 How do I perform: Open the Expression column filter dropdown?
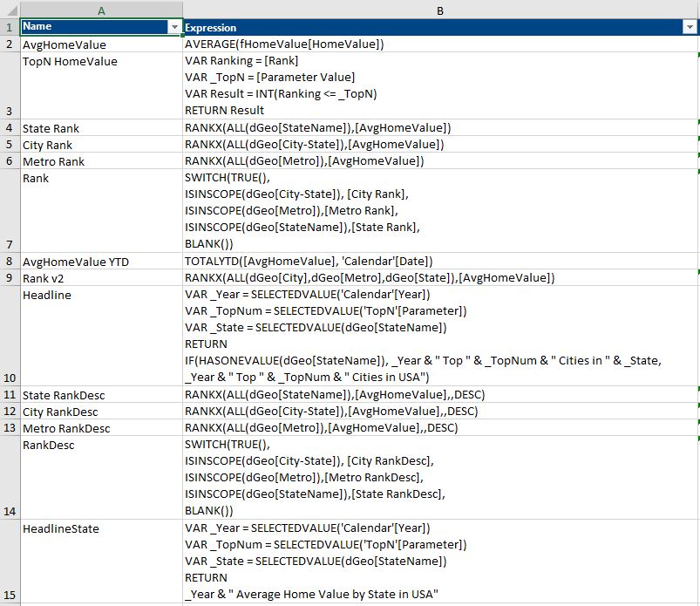click(687, 27)
